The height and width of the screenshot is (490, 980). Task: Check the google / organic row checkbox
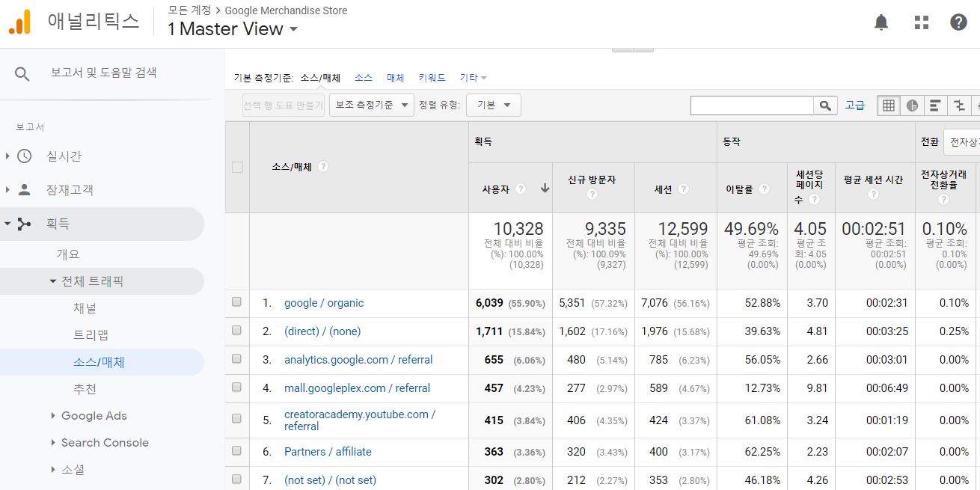click(x=236, y=302)
